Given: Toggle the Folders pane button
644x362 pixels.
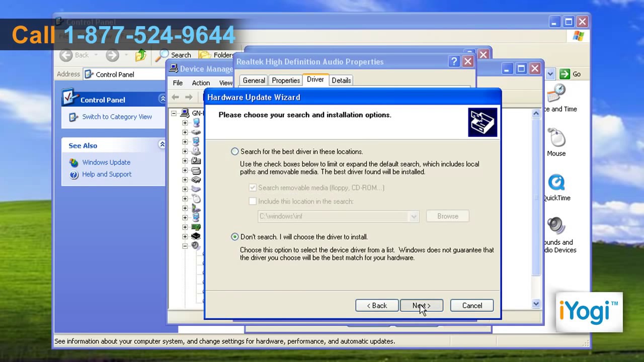Looking at the screenshot, I should coord(216,55).
